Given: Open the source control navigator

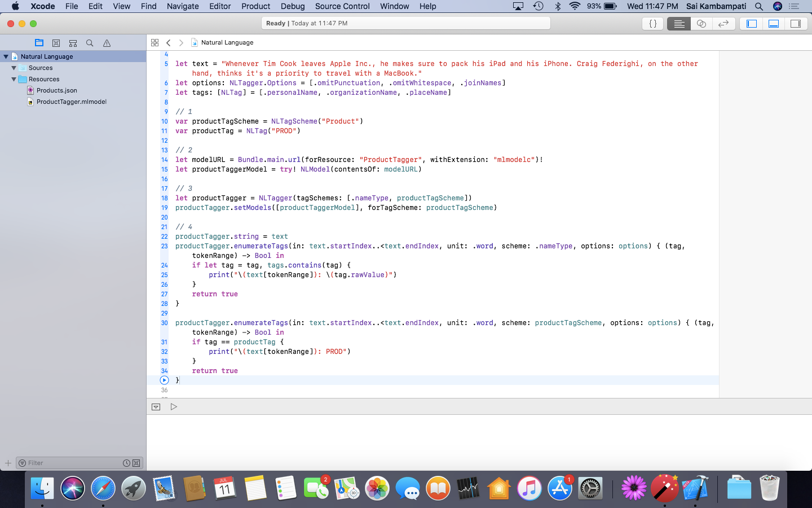Looking at the screenshot, I should [x=56, y=43].
